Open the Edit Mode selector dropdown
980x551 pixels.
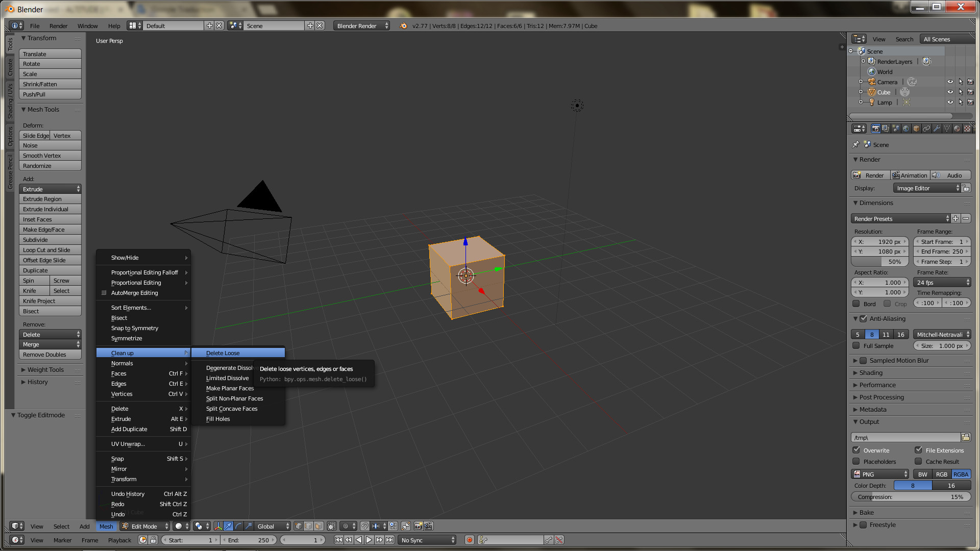[145, 526]
